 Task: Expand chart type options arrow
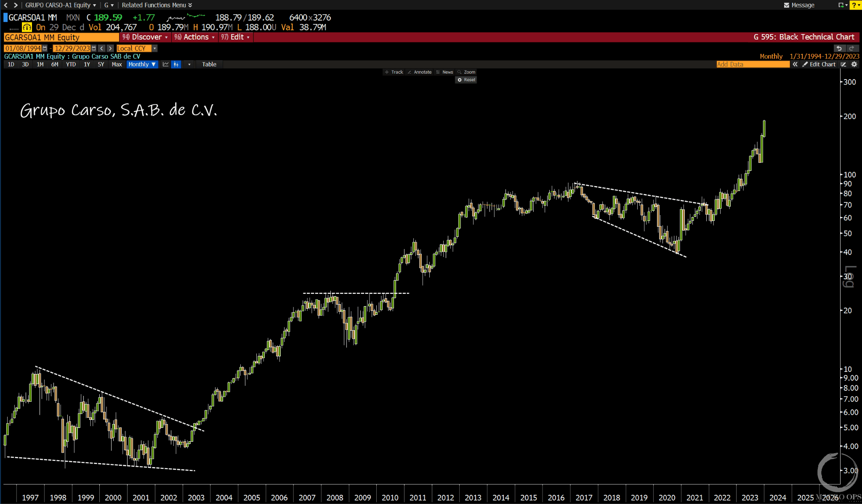(x=189, y=64)
